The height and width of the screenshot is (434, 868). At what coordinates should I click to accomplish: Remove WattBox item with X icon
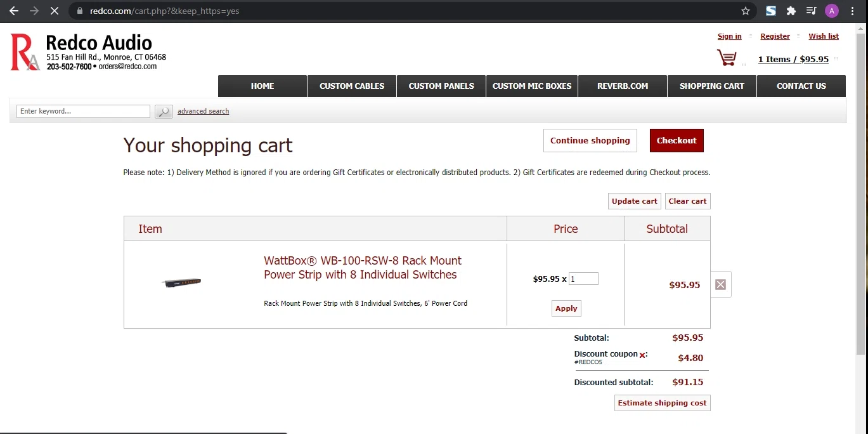click(720, 284)
